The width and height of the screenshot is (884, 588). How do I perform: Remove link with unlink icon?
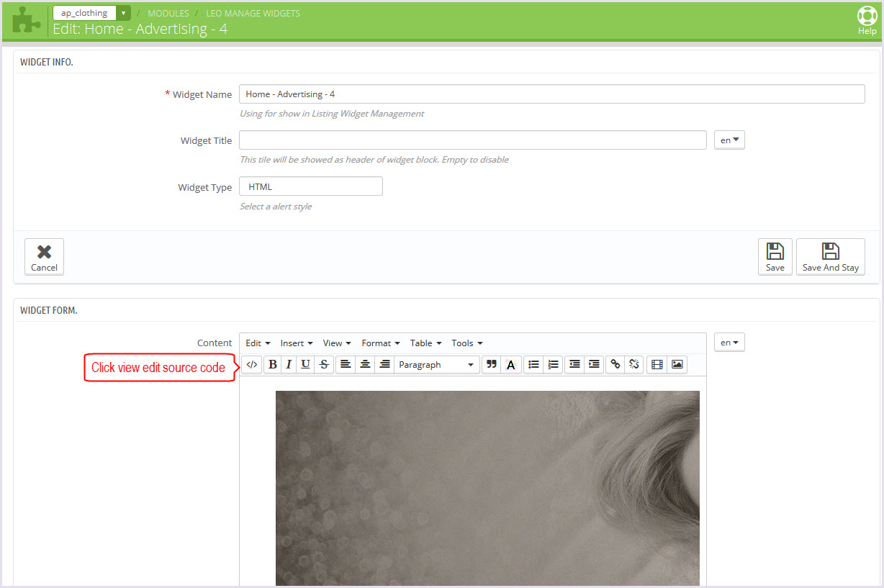pyautogui.click(x=633, y=365)
